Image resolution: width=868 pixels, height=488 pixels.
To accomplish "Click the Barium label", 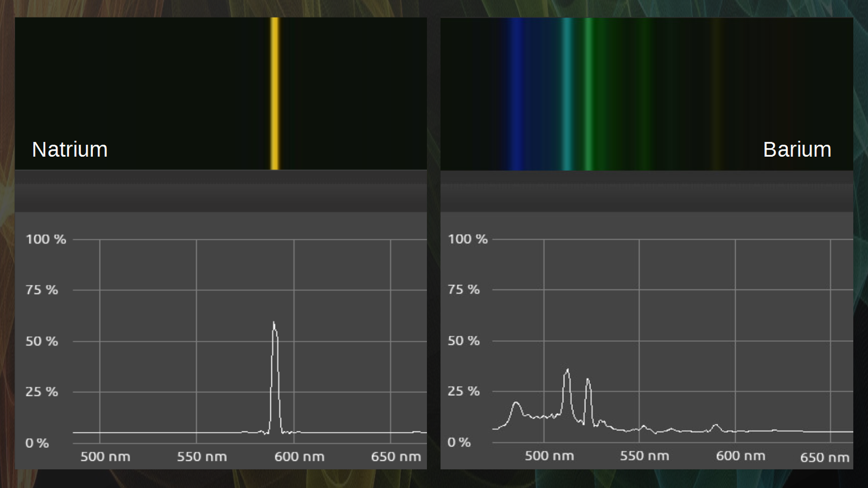I will (x=797, y=150).
